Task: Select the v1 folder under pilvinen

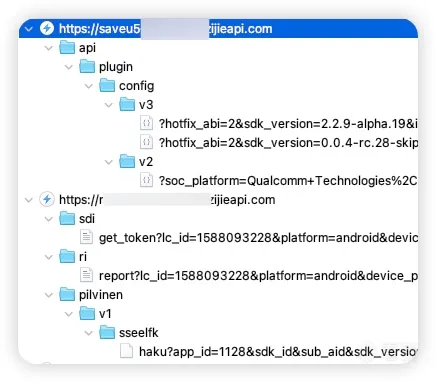Action: click(x=95, y=313)
